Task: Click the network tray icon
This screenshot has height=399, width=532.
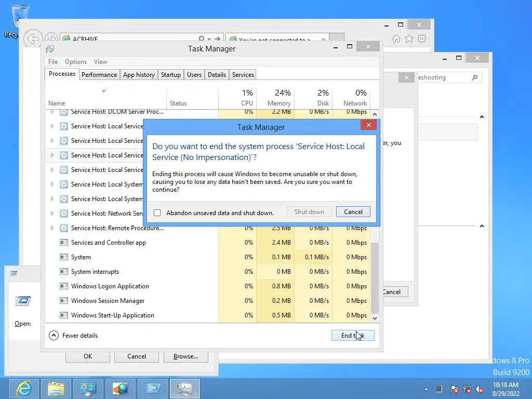Action: 467,389
